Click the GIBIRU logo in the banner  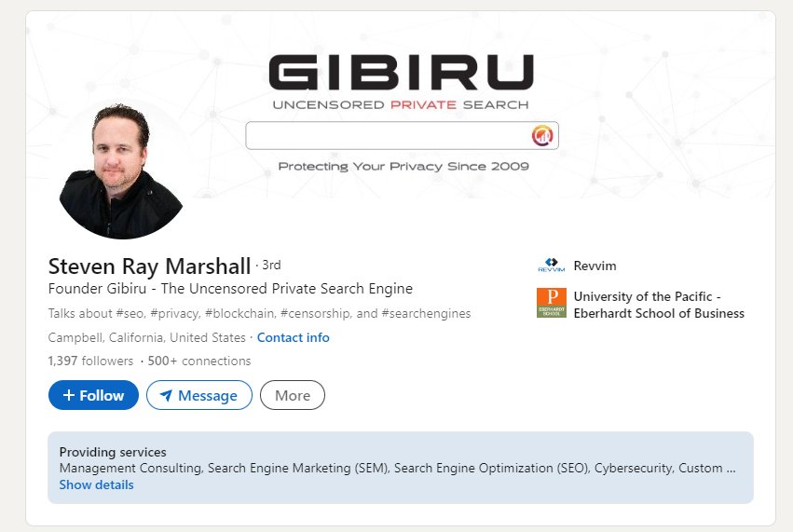coord(401,74)
